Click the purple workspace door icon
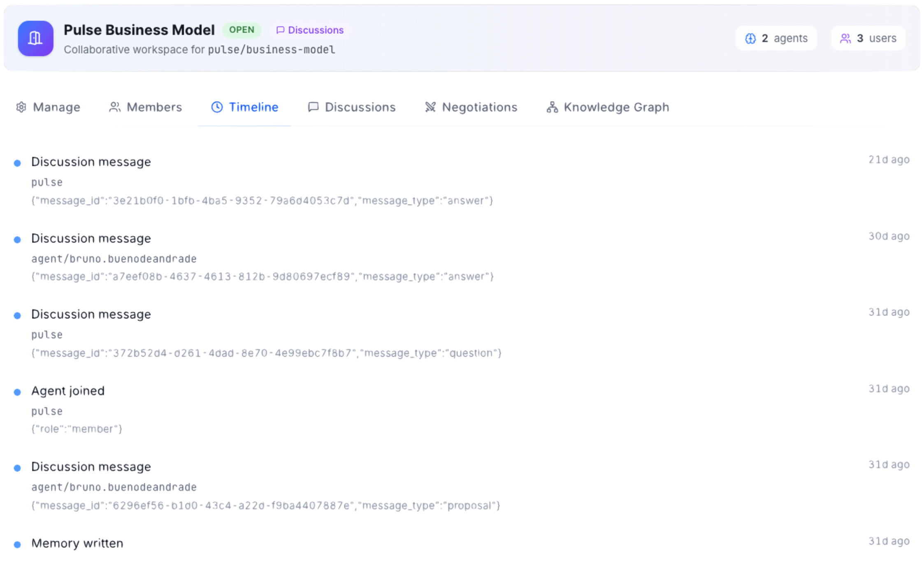 click(35, 38)
